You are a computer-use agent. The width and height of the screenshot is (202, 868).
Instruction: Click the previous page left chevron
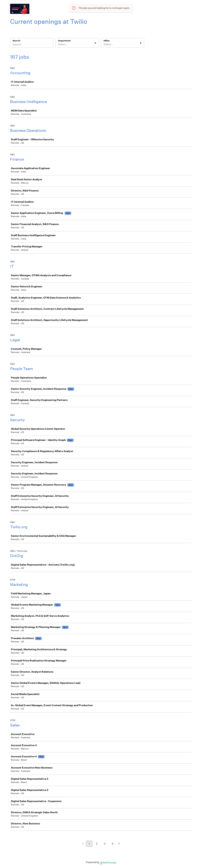[x=83, y=843]
